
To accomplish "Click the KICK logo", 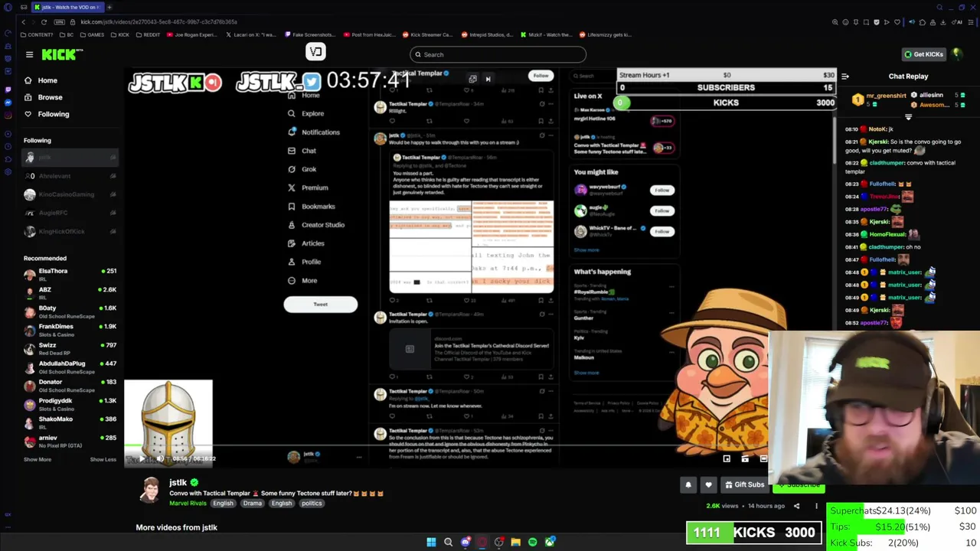I will (x=62, y=54).
